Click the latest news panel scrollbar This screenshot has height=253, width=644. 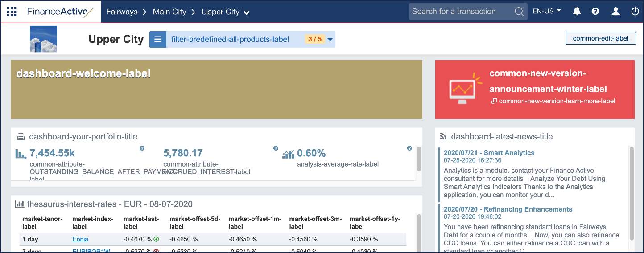[x=632, y=192]
